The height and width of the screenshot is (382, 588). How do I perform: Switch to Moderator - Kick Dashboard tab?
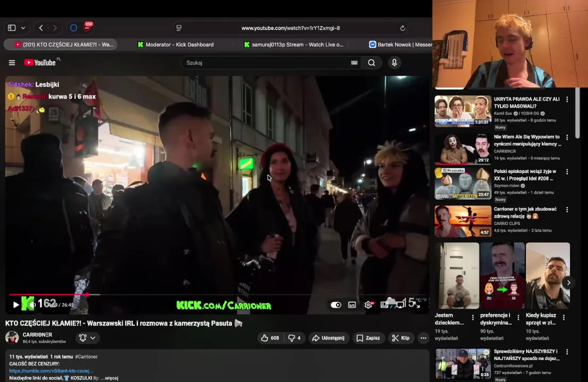coord(176,44)
